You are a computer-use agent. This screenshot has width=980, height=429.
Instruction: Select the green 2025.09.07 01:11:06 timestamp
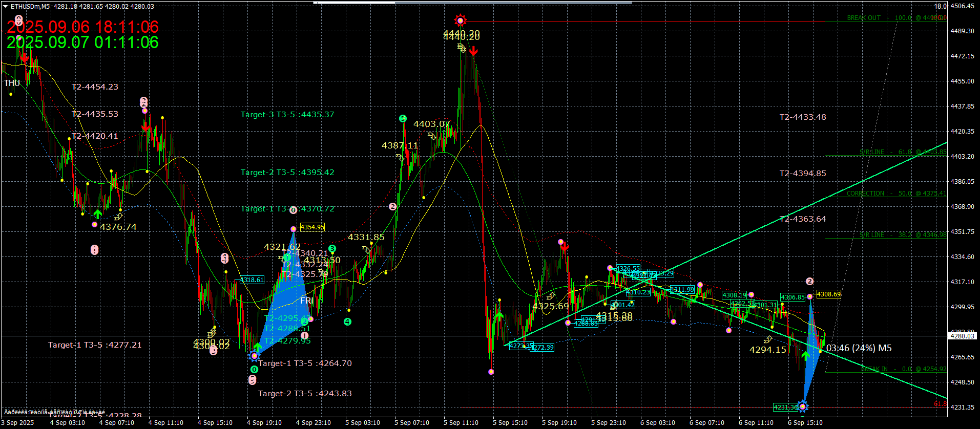pos(82,42)
